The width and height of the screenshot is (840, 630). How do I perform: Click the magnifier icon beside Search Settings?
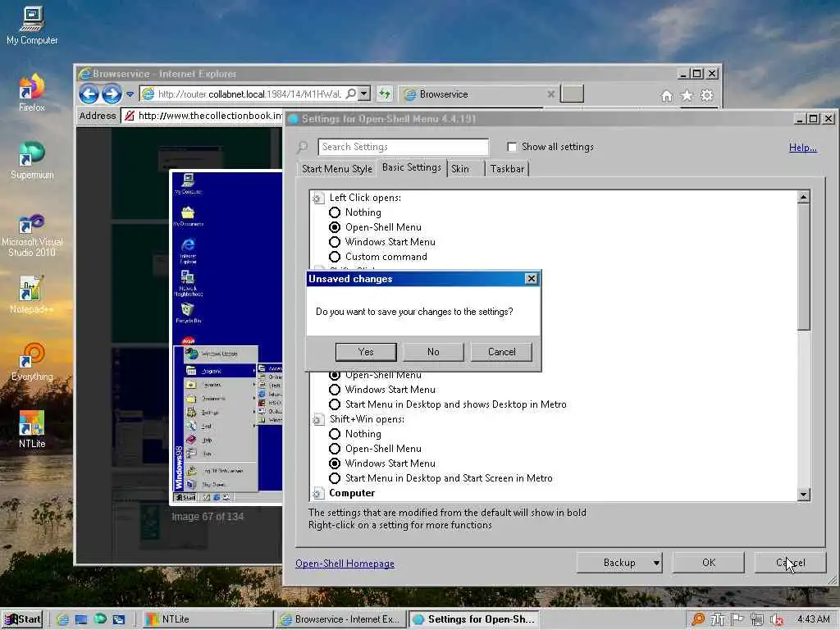point(303,147)
